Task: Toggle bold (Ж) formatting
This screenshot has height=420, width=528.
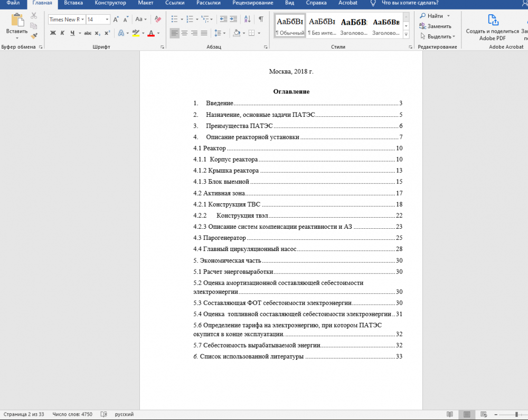Action: coord(53,33)
